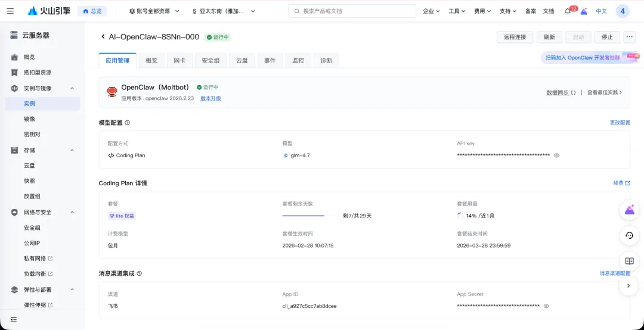Expand the 账号全部资源 dropdown
Viewport: 644px width, 330px height.
pos(154,11)
